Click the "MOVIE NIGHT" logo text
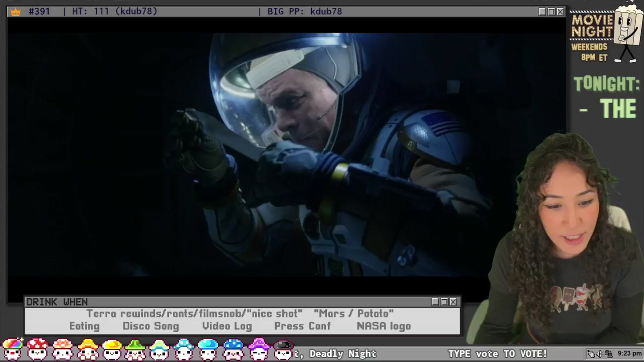 [592, 26]
